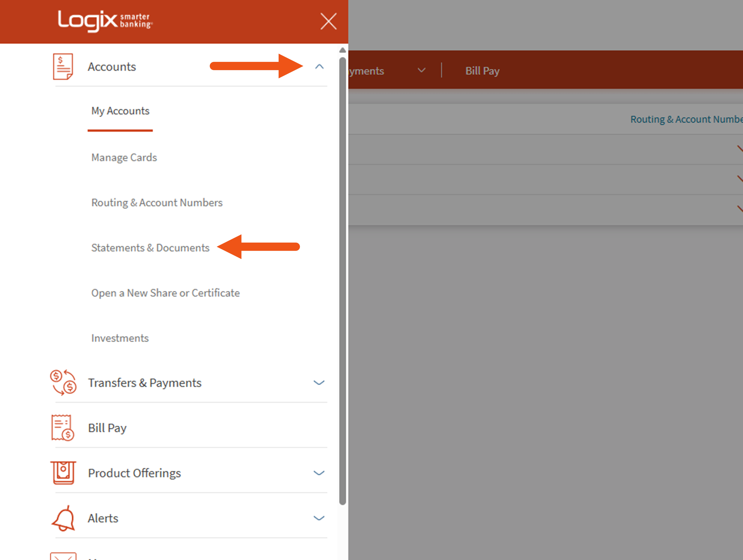The height and width of the screenshot is (560, 743).
Task: Click the Transfers & Payments dollar-arrows icon
Action: 63,382
